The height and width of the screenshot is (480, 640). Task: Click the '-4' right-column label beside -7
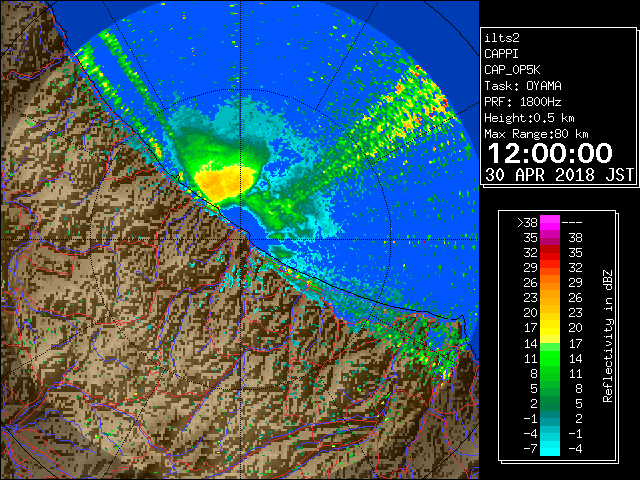pyautogui.click(x=575, y=448)
